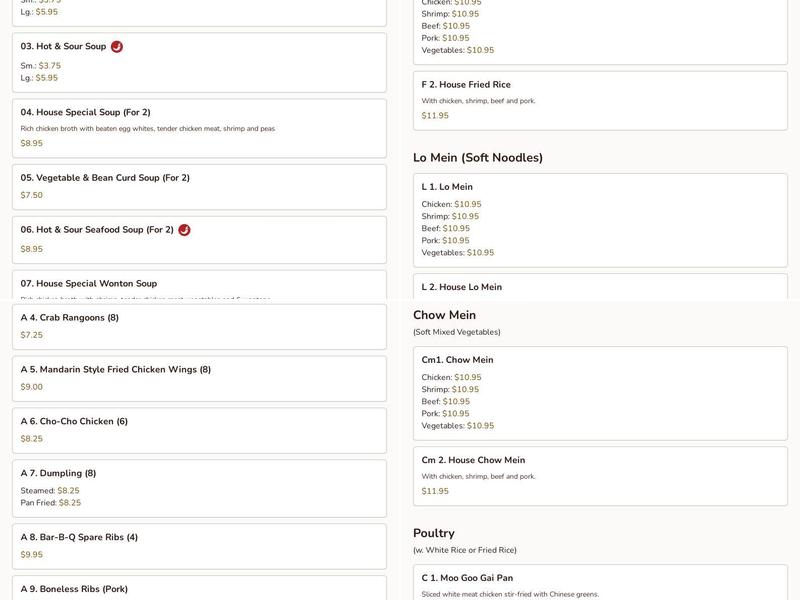Click Fried Chicken Wings $9.00 price

(32, 387)
